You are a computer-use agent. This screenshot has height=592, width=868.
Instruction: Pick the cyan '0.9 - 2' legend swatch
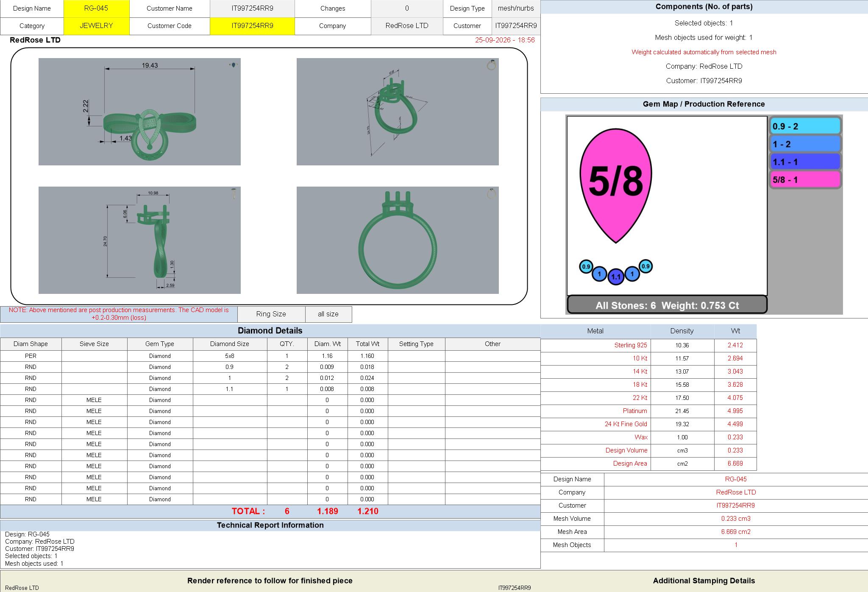click(805, 126)
